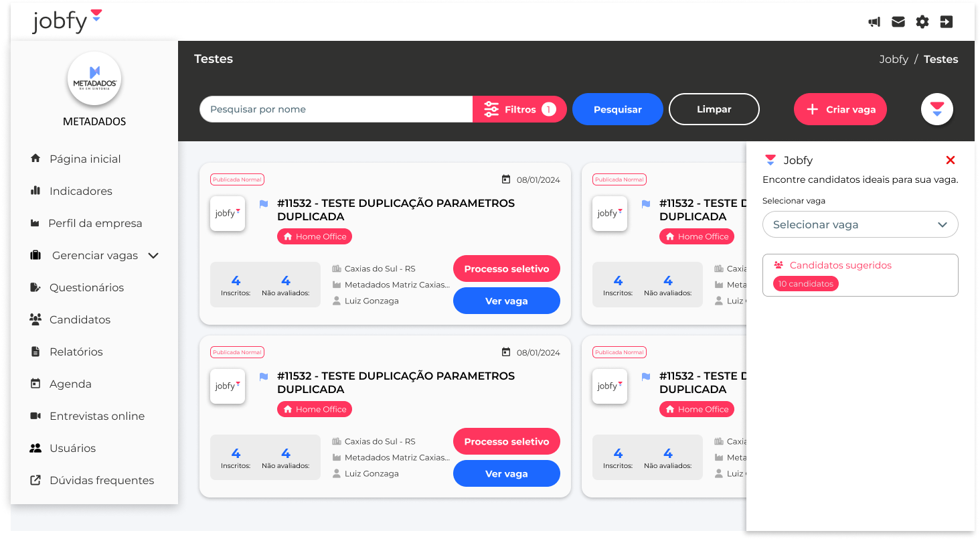This screenshot has width=980, height=539.
Task: Click the Metadados company logo avatar
Action: tap(94, 79)
